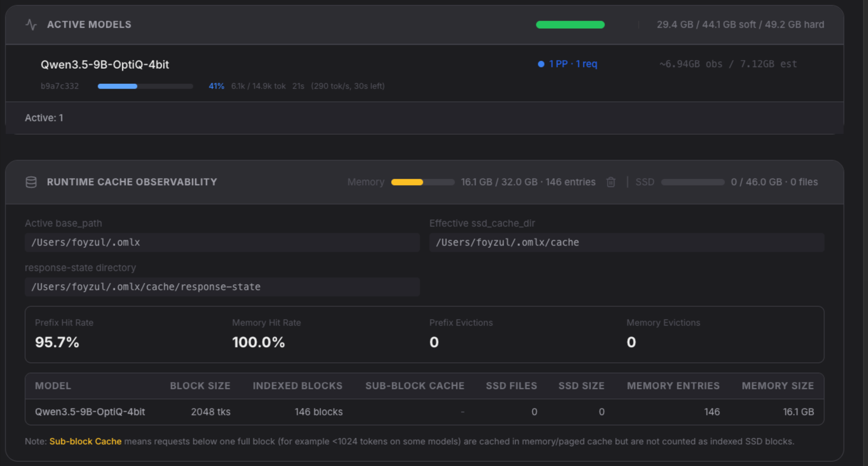Click Qwen3.5-9B-OptiQ-4bit in the cache table

(x=90, y=412)
